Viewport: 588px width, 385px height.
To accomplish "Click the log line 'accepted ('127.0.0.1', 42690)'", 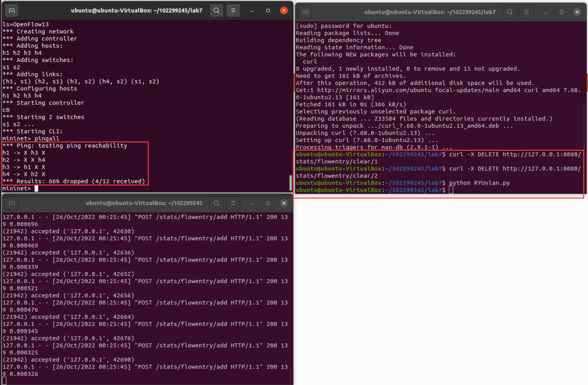I will 68,360.
